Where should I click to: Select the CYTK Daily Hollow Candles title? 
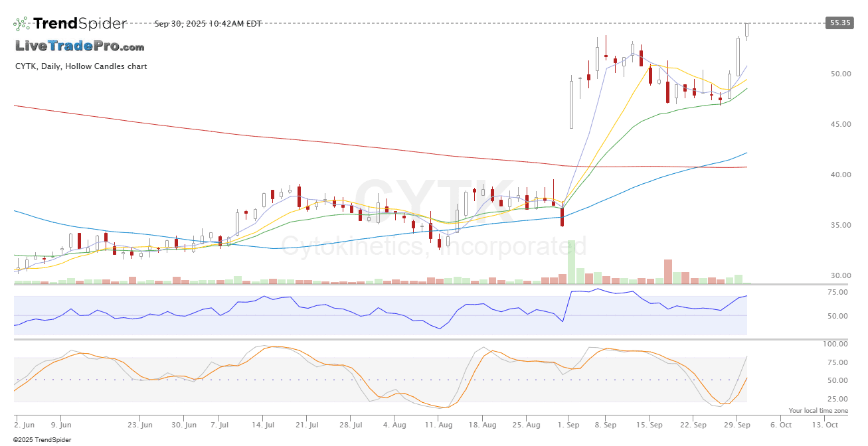(x=81, y=66)
